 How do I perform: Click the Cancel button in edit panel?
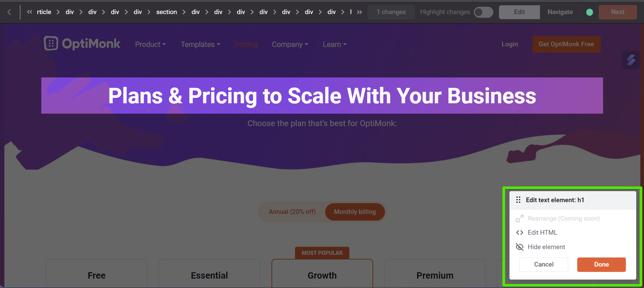(544, 265)
